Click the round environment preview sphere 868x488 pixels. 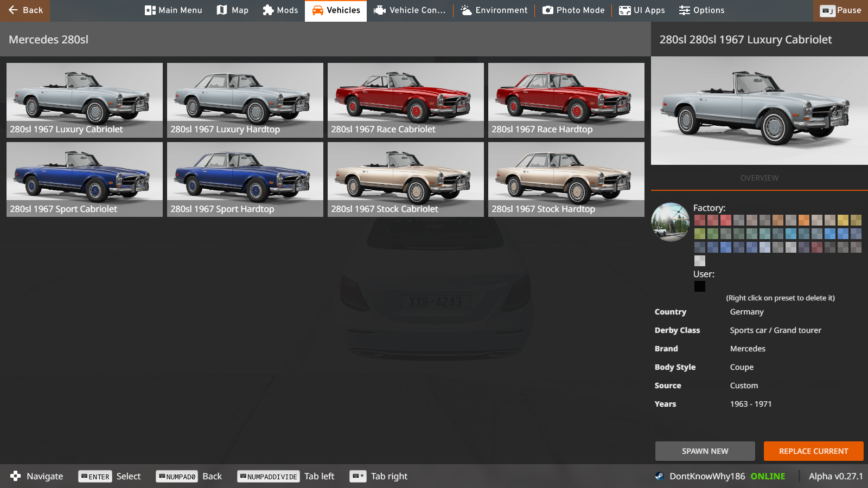[x=671, y=222]
